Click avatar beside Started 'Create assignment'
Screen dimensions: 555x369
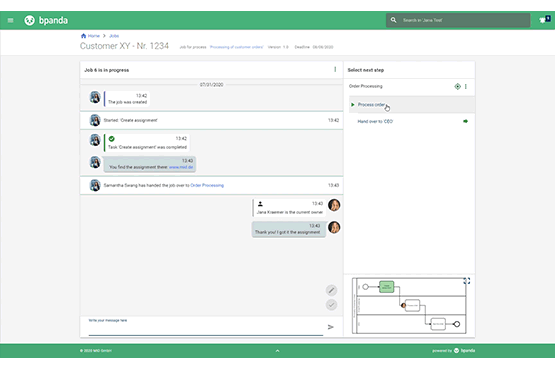click(95, 120)
